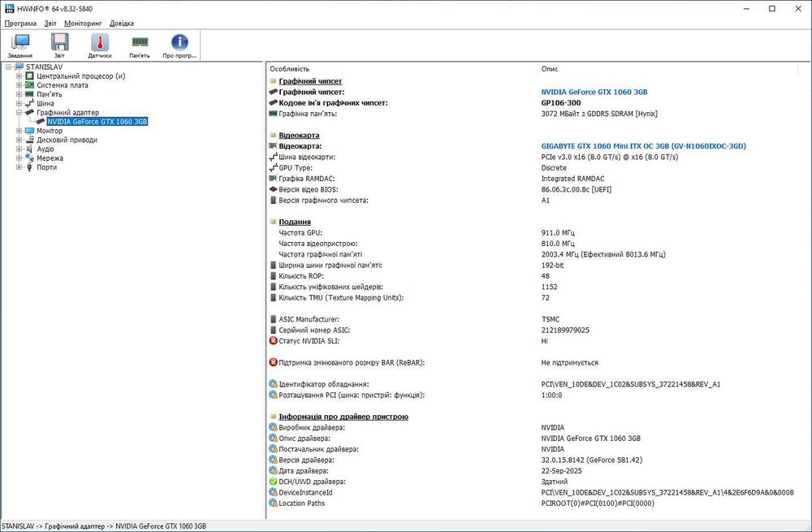
Task: Click the red X icon beside ReBAR support
Action: coord(274,362)
